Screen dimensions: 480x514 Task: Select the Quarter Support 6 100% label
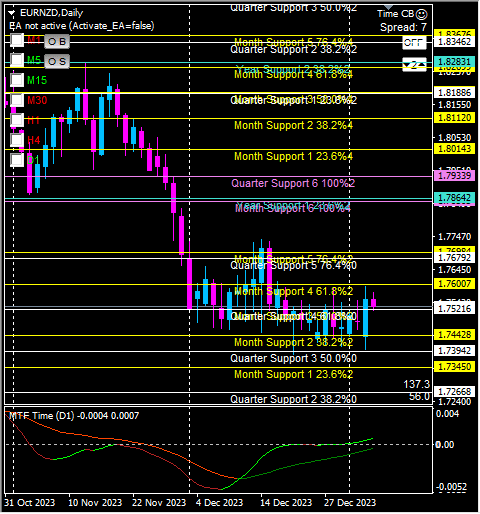pyautogui.click(x=293, y=183)
